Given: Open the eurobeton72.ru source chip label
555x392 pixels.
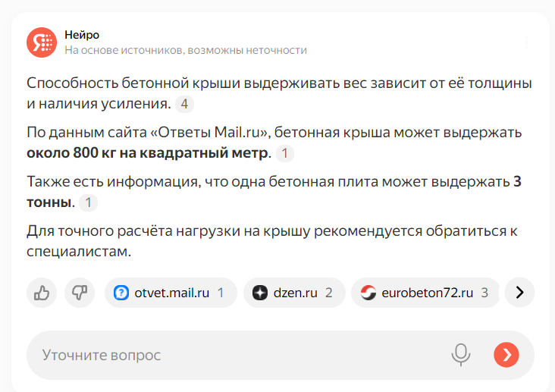Looking at the screenshot, I should [x=427, y=293].
